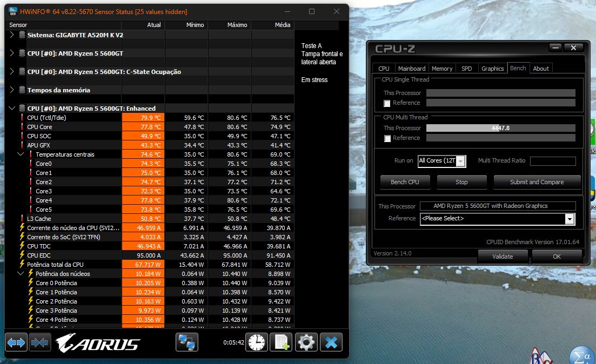596x364 pixels.
Task: Click 79.9 °C current Tctl/Tdie value
Action: point(143,118)
